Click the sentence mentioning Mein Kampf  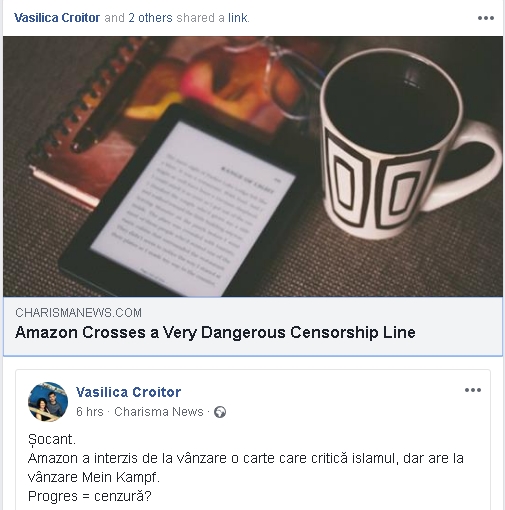pyautogui.click(x=246, y=468)
